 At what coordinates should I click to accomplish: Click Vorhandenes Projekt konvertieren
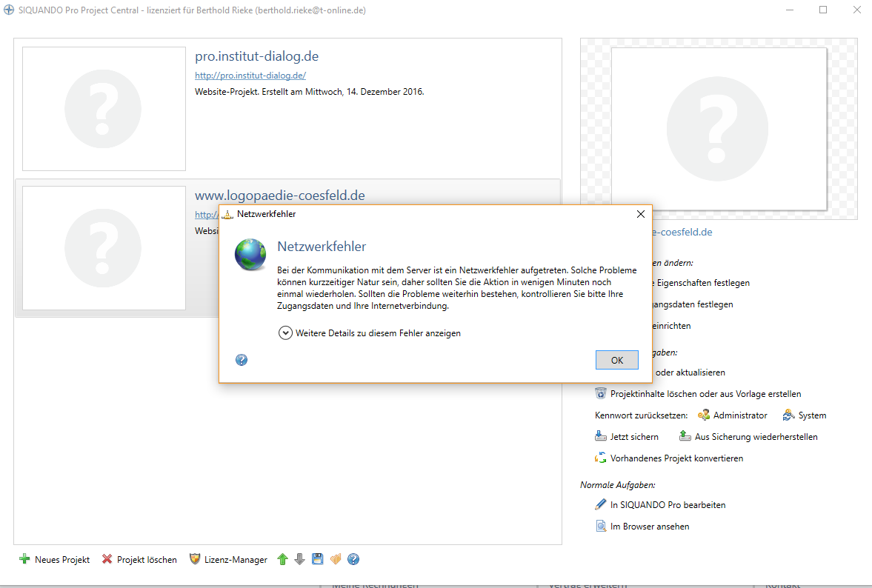click(676, 458)
